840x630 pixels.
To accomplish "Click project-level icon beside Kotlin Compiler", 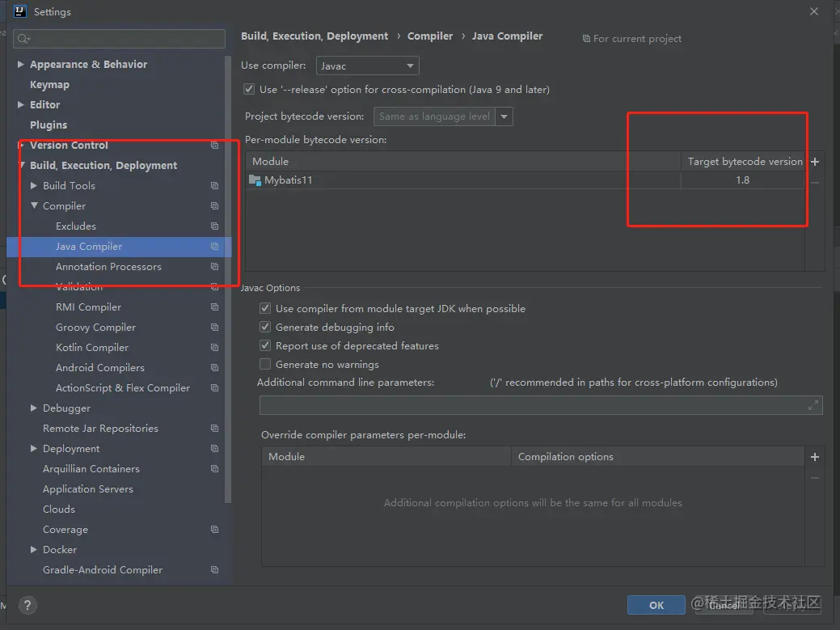I will pos(214,348).
